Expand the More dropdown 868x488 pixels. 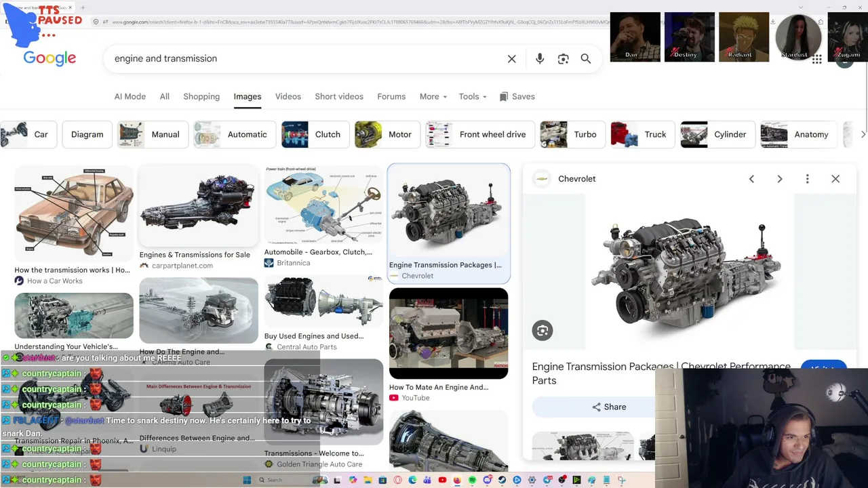coord(433,97)
